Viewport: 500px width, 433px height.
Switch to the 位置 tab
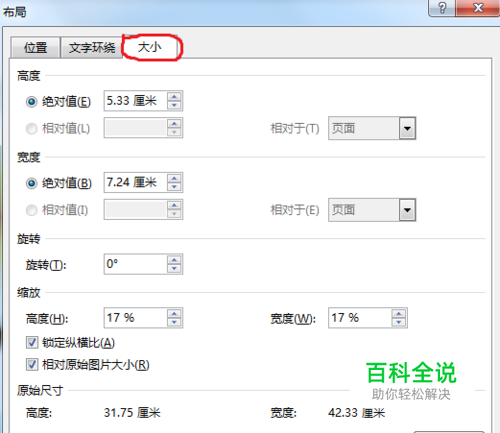[35, 48]
